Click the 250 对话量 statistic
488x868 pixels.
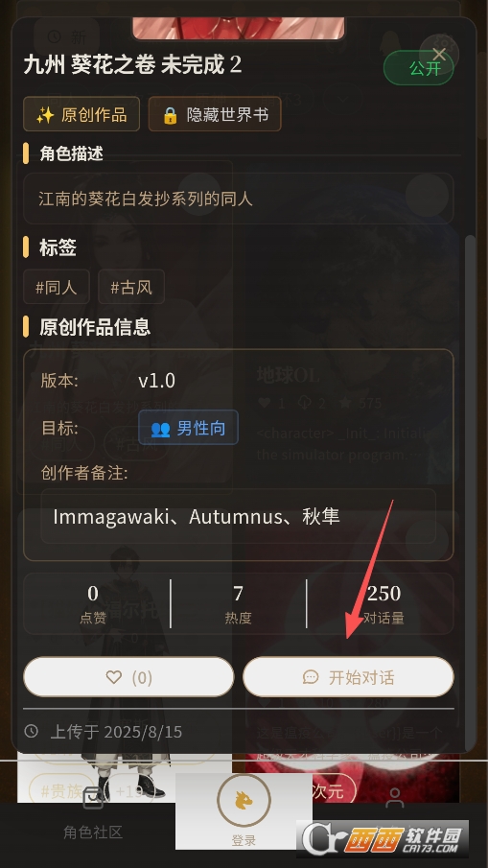click(383, 604)
